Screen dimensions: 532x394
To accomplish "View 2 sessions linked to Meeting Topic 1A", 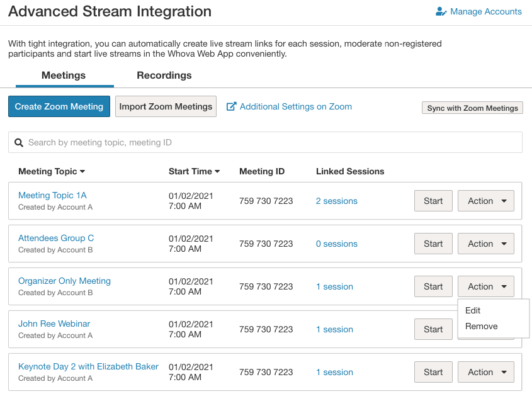I will (x=336, y=201).
